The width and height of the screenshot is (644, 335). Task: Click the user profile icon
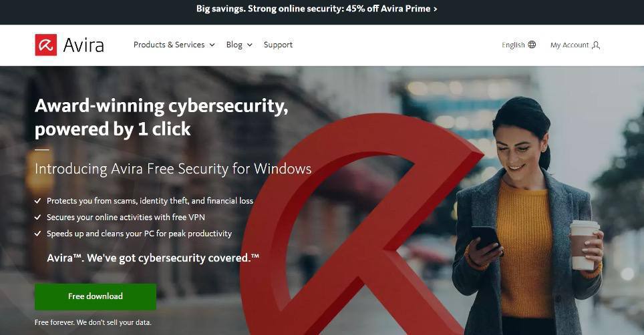(596, 45)
